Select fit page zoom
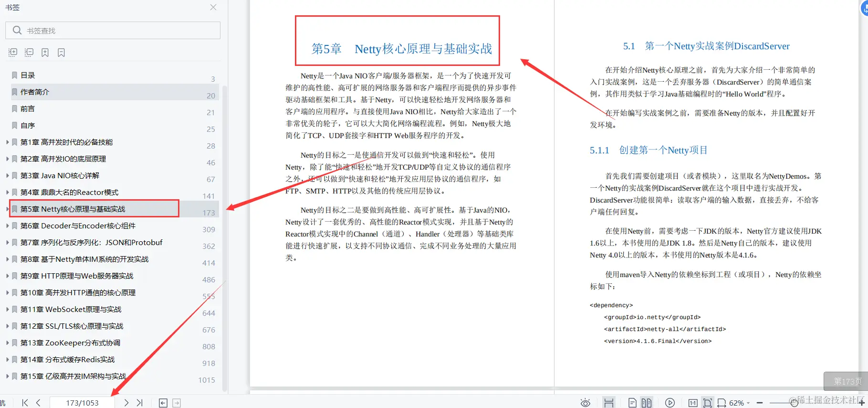Image resolution: width=868 pixels, height=408 pixels. pyautogui.click(x=708, y=403)
